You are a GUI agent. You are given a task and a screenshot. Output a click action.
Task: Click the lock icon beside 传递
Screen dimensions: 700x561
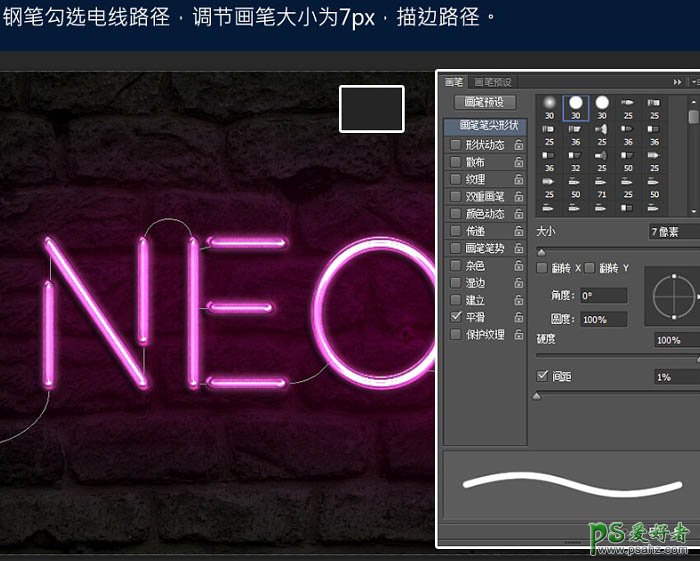[519, 231]
